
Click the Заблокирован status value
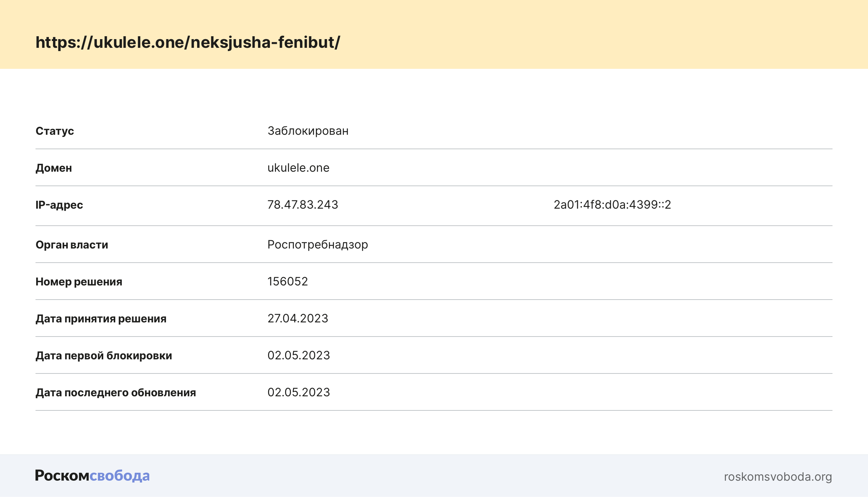[x=308, y=131]
